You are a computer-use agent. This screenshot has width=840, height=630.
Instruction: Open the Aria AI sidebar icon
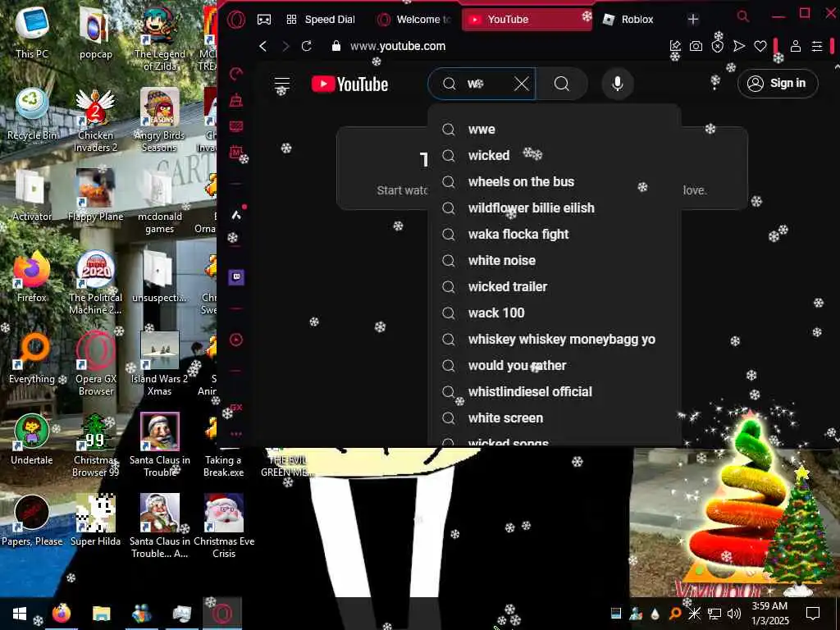(x=236, y=216)
